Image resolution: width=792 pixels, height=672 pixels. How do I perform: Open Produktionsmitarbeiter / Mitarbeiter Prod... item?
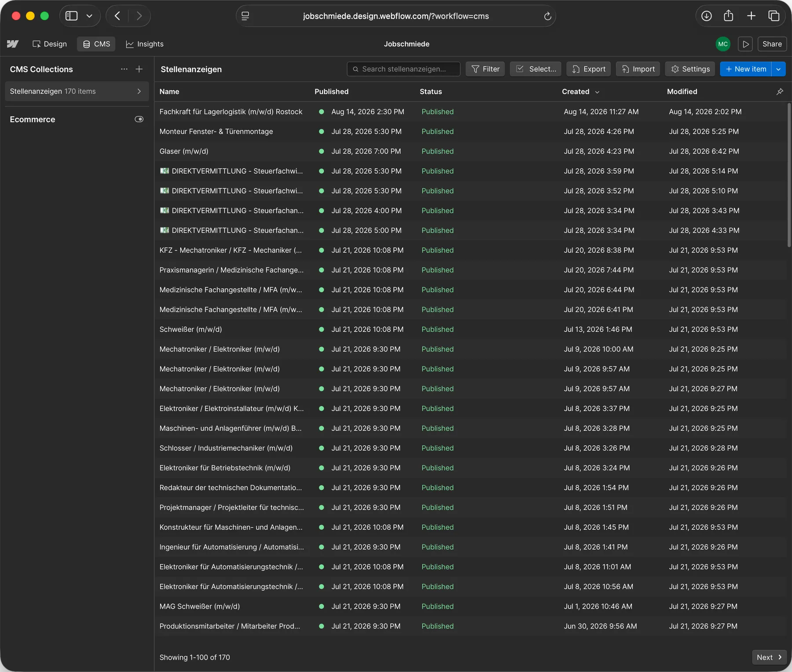(x=230, y=626)
